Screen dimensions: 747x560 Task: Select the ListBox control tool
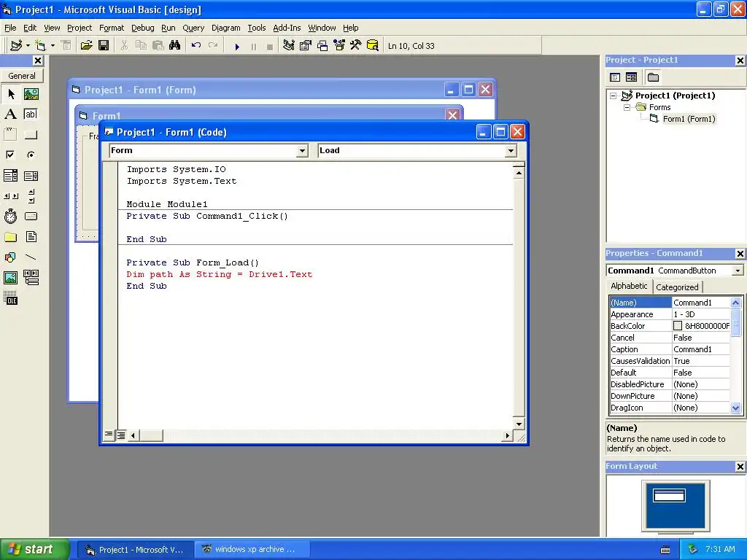31,176
